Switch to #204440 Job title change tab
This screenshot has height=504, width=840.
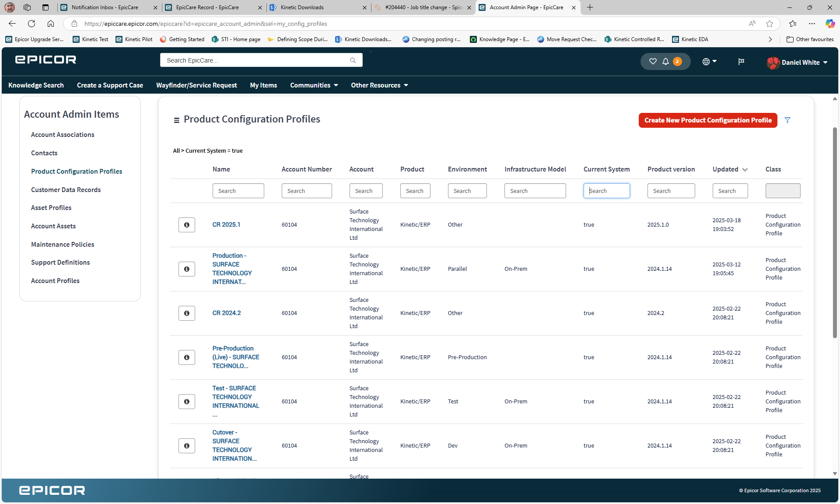[423, 7]
